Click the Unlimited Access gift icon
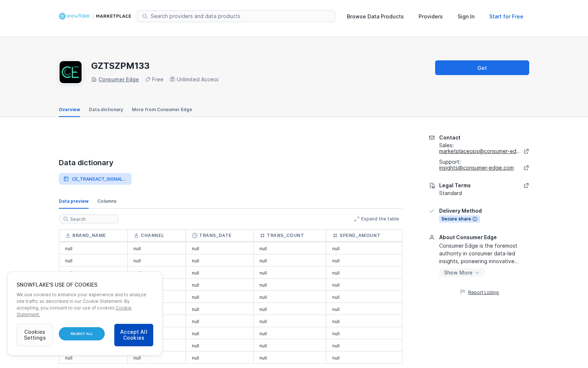588x368 pixels. click(x=172, y=79)
